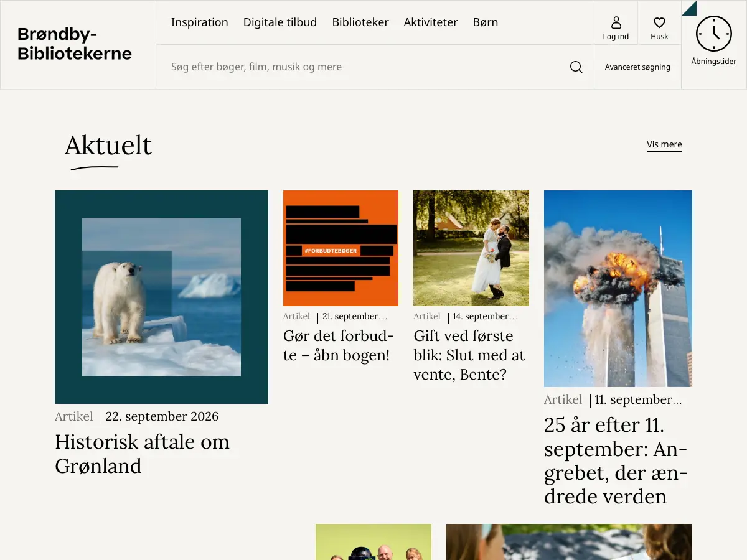Click the '11. september…' date text
The image size is (747, 560).
[638, 399]
